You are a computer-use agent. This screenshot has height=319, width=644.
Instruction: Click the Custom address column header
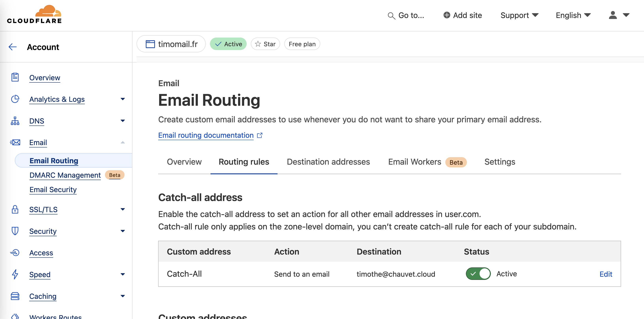(199, 251)
